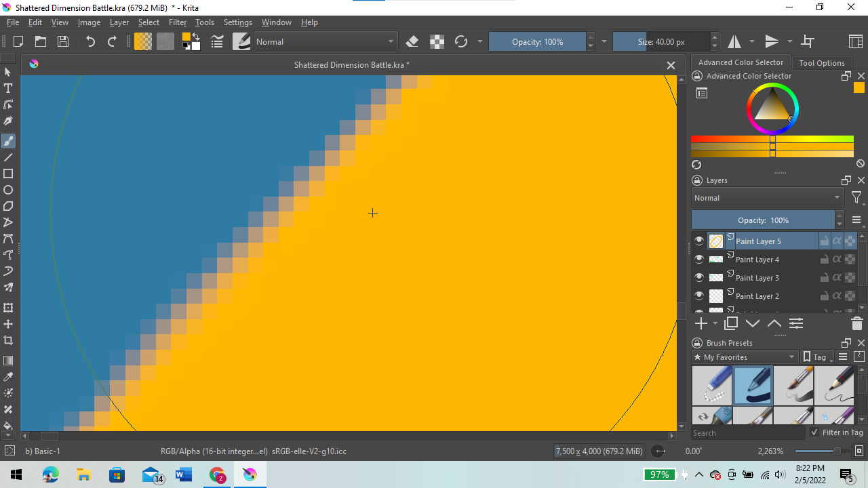Move layer down in the stack
Screen dimensions: 868x488
click(753, 323)
